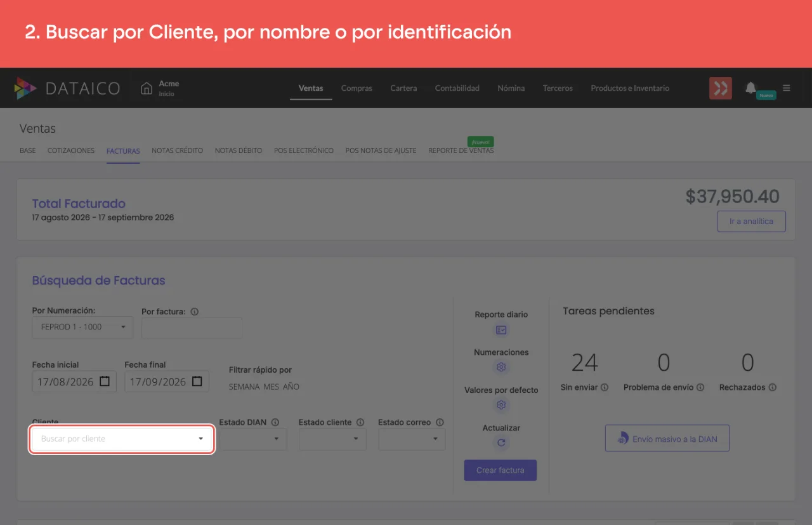This screenshot has width=812, height=525.
Task: Switch to the POS Electrónico tab
Action: click(x=304, y=150)
